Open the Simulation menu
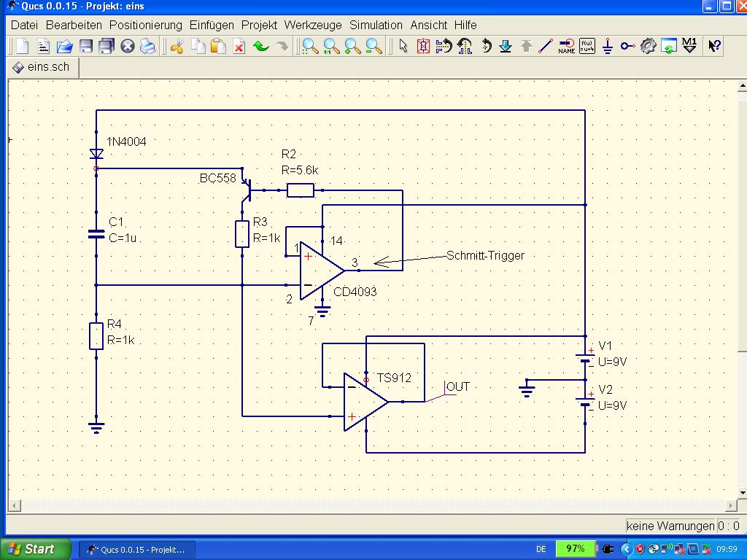 coord(376,25)
